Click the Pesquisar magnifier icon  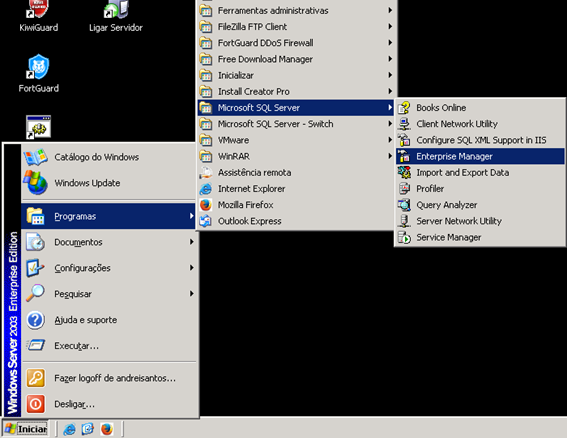pos(35,294)
